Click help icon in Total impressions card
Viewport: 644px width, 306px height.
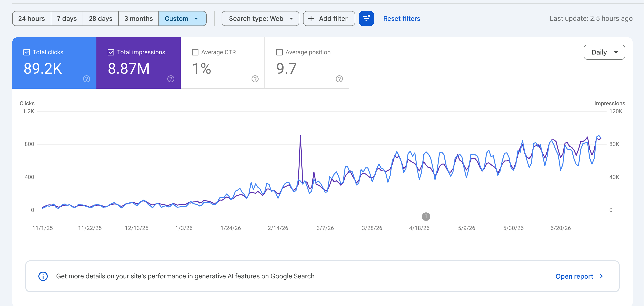[171, 79]
